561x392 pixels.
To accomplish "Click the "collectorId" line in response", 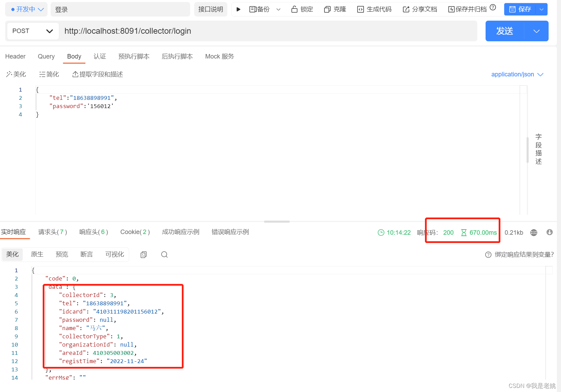I will click(x=87, y=295).
